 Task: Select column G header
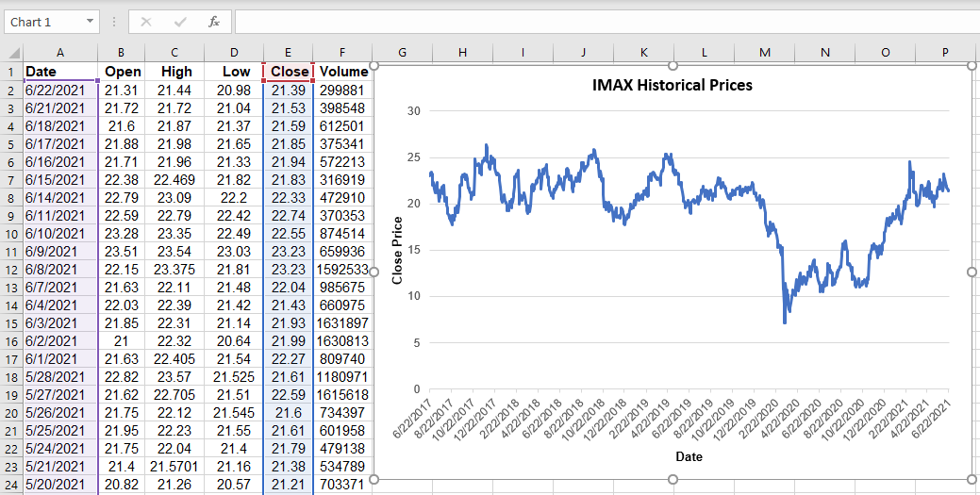pos(402,53)
